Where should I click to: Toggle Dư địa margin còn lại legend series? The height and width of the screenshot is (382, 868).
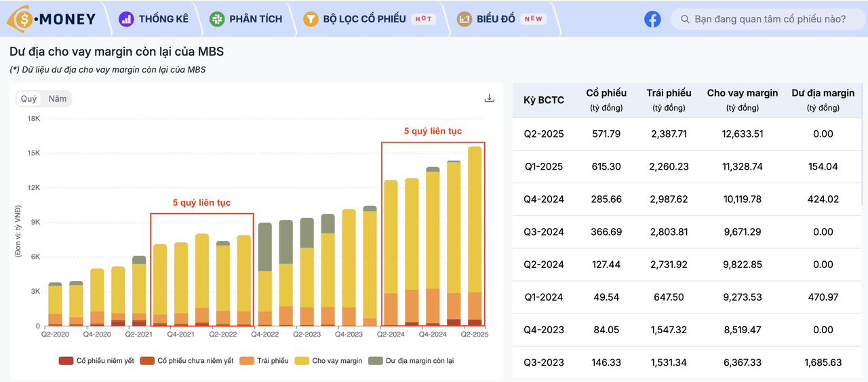(411, 361)
